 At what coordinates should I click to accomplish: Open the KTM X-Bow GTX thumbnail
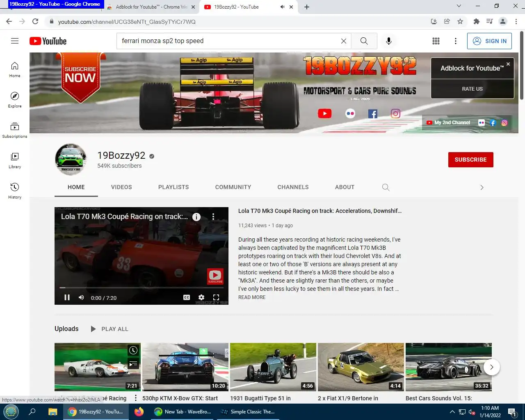[x=185, y=367]
